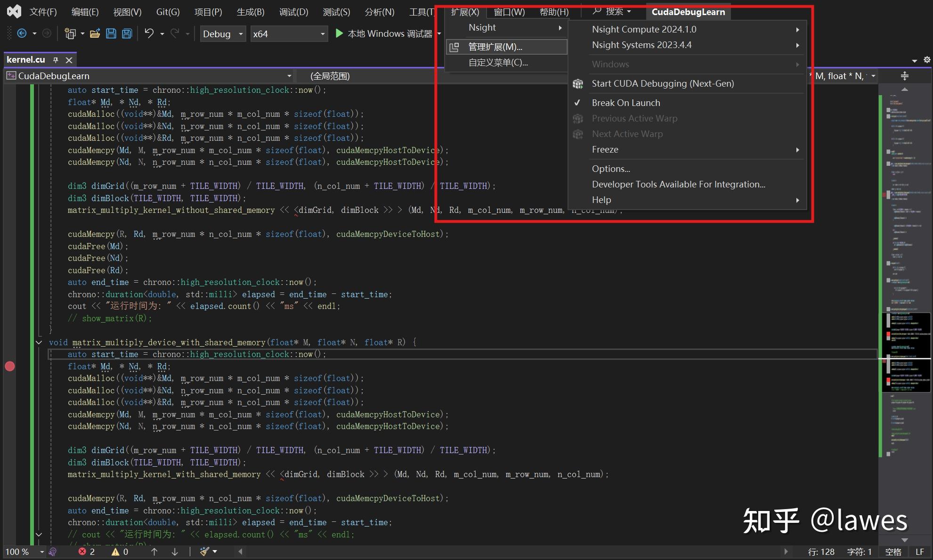Select Start CUDA Debugging (Next-Gen)
Image resolution: width=933 pixels, height=560 pixels.
662,83
